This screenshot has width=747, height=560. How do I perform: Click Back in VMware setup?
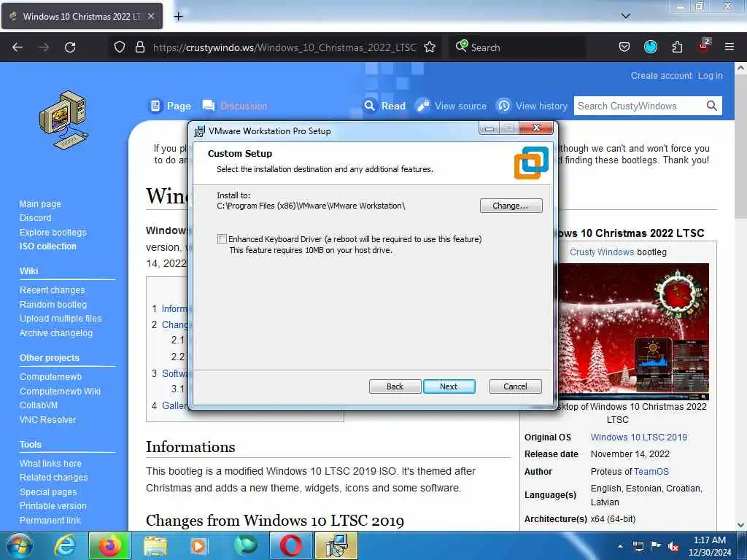coord(395,386)
